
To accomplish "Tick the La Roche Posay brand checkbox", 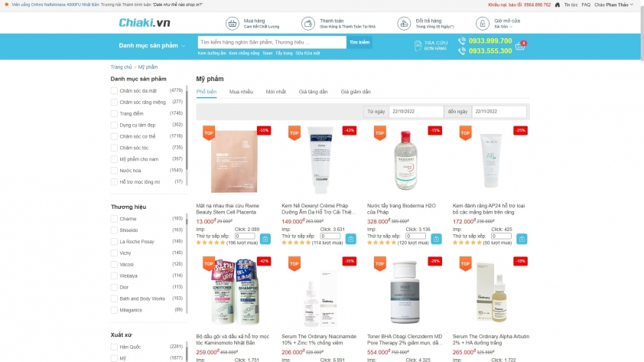I will pyautogui.click(x=114, y=242).
